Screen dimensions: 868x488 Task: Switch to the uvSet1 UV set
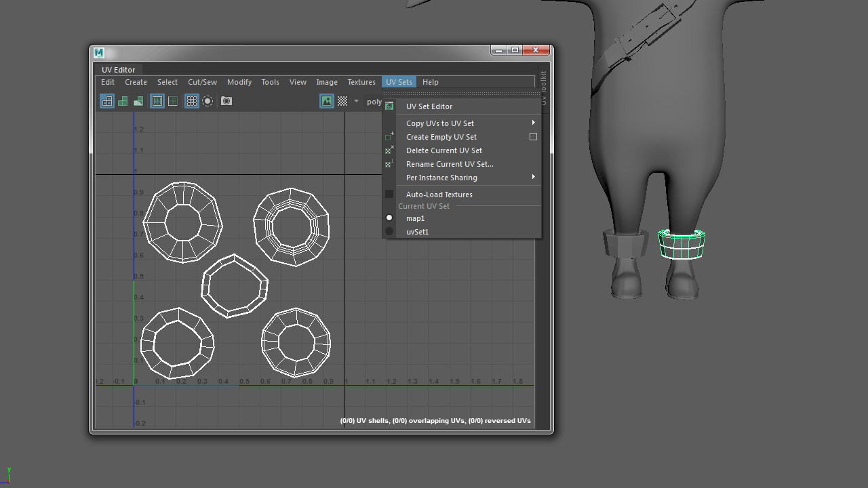[x=417, y=232]
